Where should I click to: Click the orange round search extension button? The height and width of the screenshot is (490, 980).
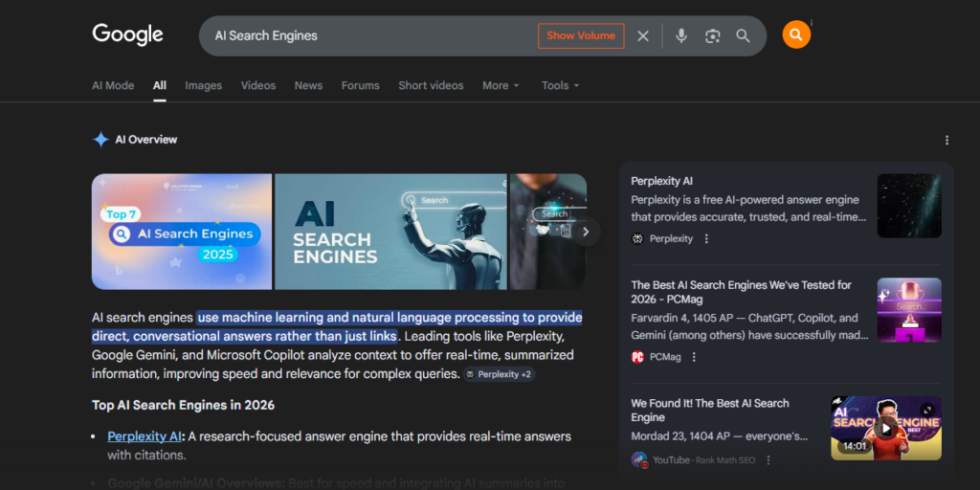pos(796,34)
